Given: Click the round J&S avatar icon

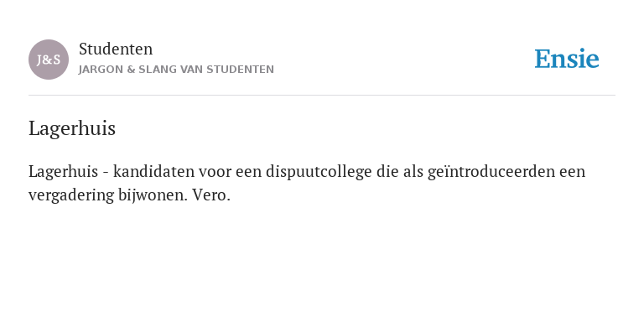Looking at the screenshot, I should (49, 60).
